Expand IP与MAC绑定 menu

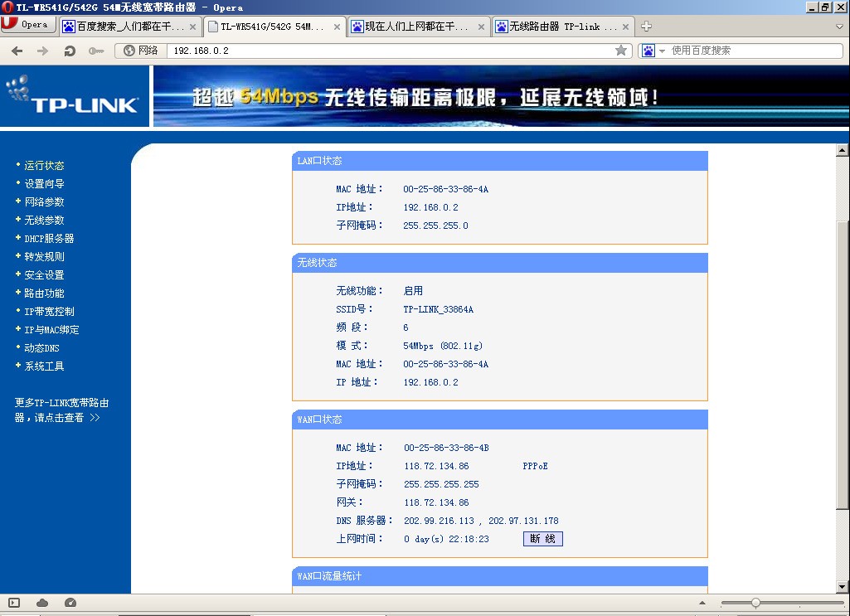51,329
